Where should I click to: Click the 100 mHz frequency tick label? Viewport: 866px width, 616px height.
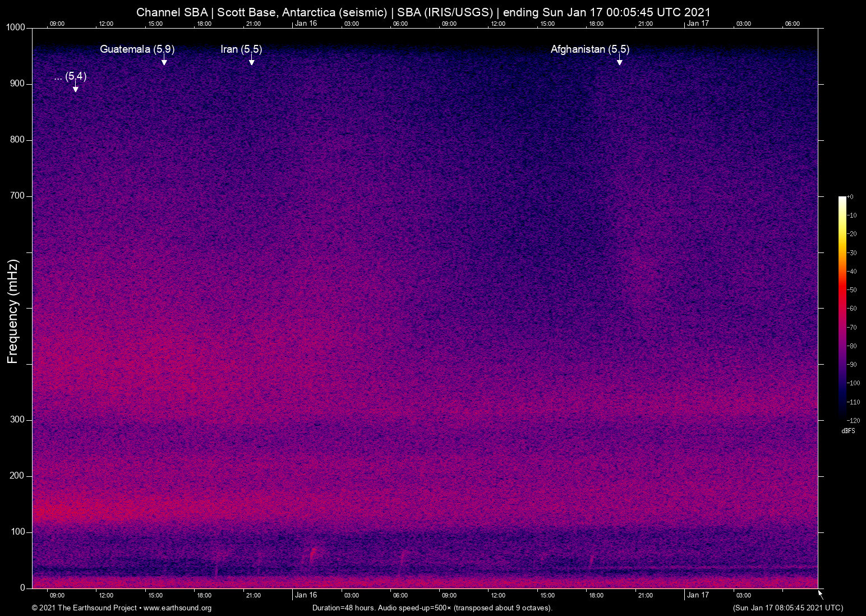coord(17,532)
